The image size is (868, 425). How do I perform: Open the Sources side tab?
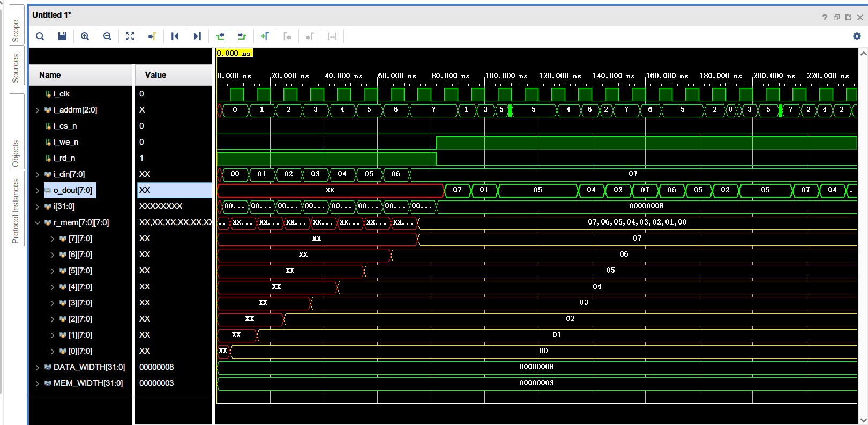pos(16,69)
